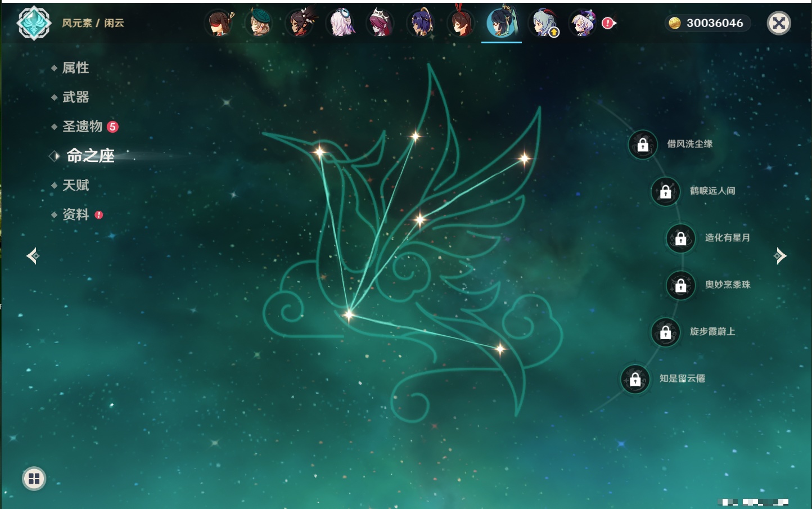This screenshot has width=812, height=509.
Task: Select the character wearing a green beret
Action: 259,23
